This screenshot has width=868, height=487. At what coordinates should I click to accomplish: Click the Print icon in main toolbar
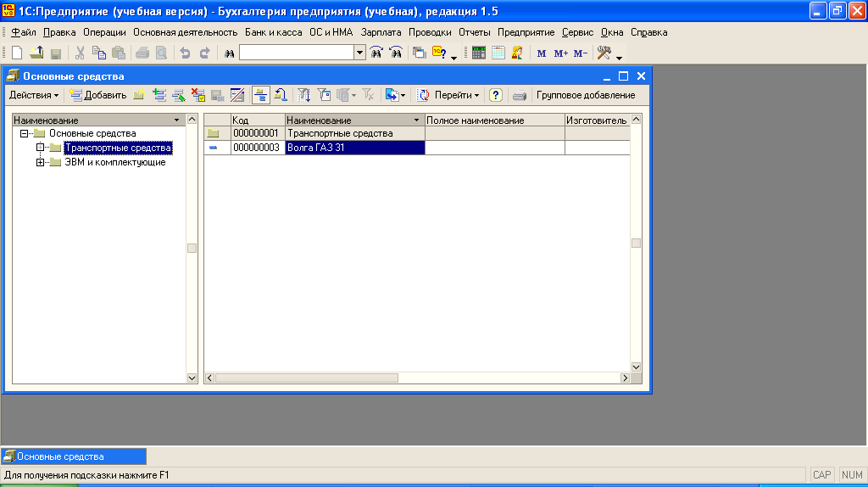tap(142, 53)
